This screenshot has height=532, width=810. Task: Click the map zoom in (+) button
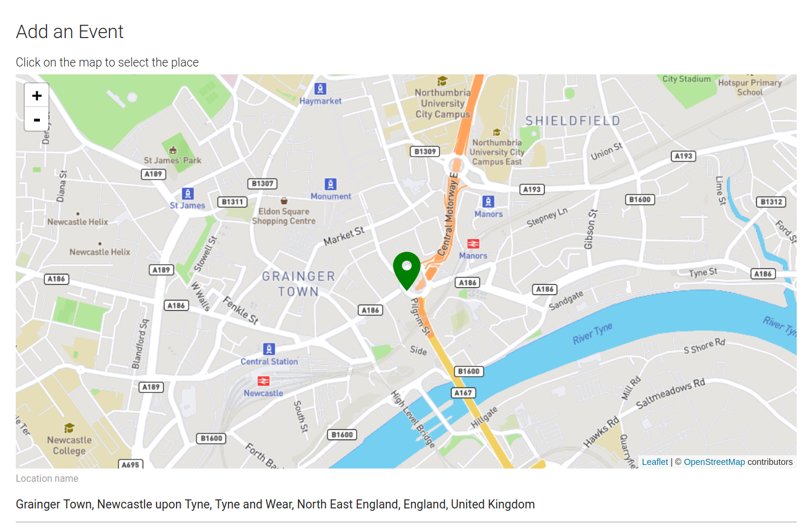tap(37, 96)
